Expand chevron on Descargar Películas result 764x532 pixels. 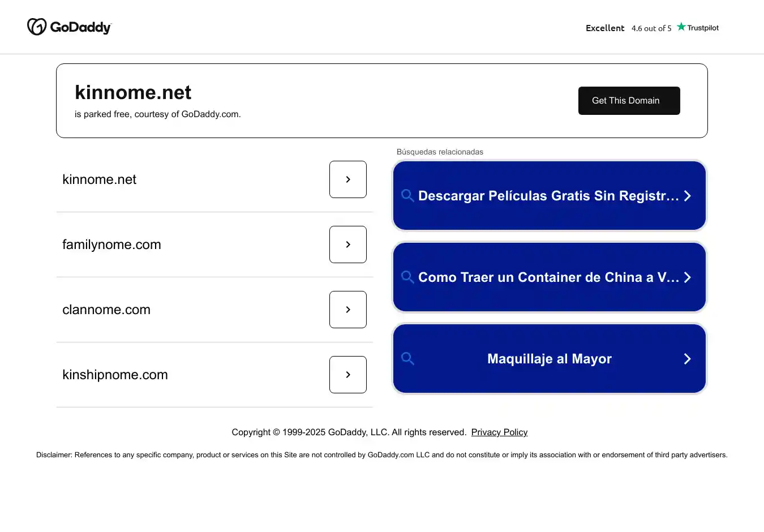[x=688, y=196]
